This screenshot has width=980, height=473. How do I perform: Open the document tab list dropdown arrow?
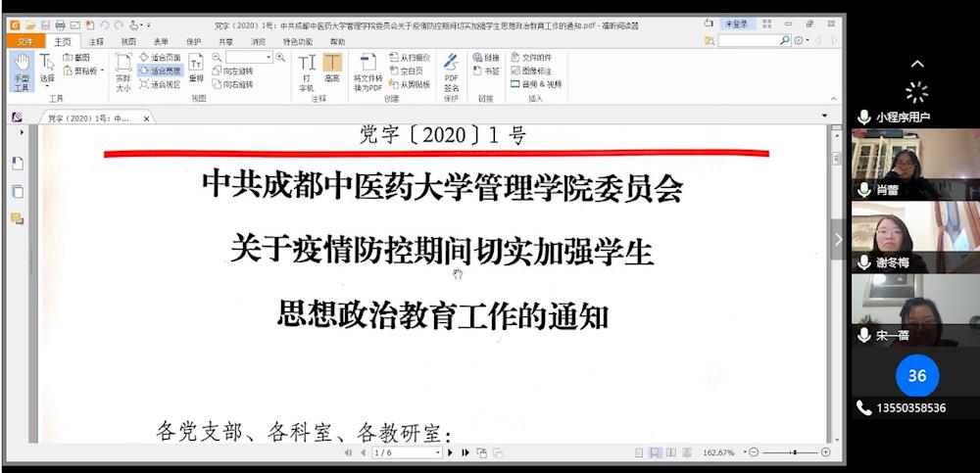(x=824, y=116)
